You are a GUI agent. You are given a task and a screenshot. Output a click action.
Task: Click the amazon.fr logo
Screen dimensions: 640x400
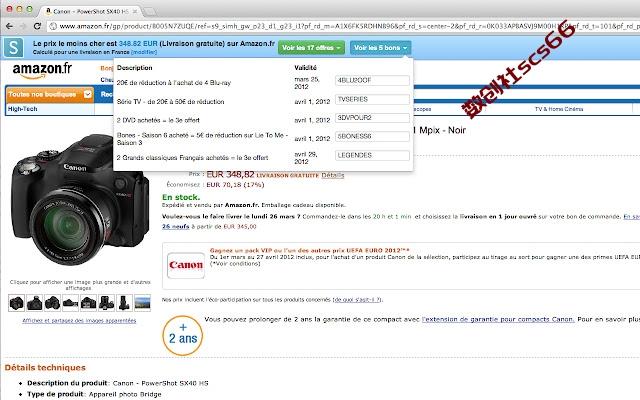pos(42,71)
